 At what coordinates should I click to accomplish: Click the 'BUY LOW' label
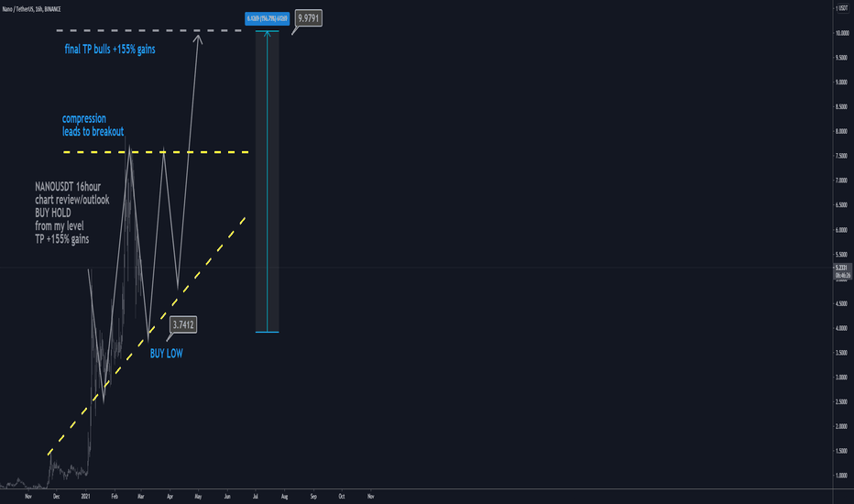tap(166, 354)
